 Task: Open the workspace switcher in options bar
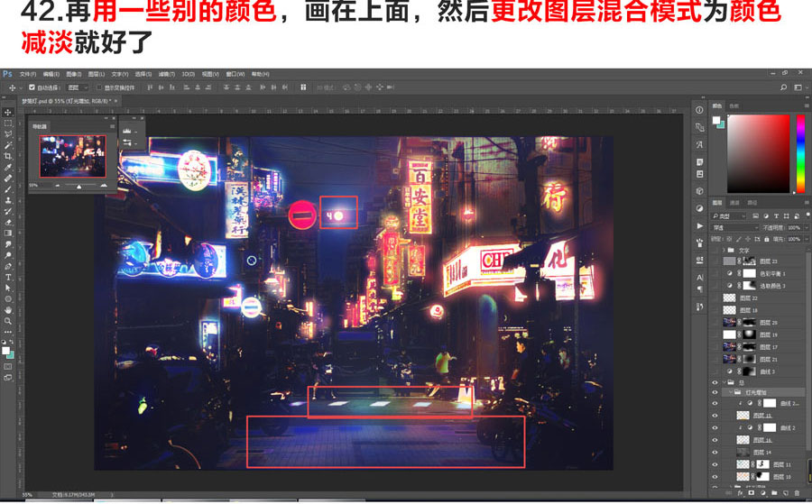click(798, 87)
